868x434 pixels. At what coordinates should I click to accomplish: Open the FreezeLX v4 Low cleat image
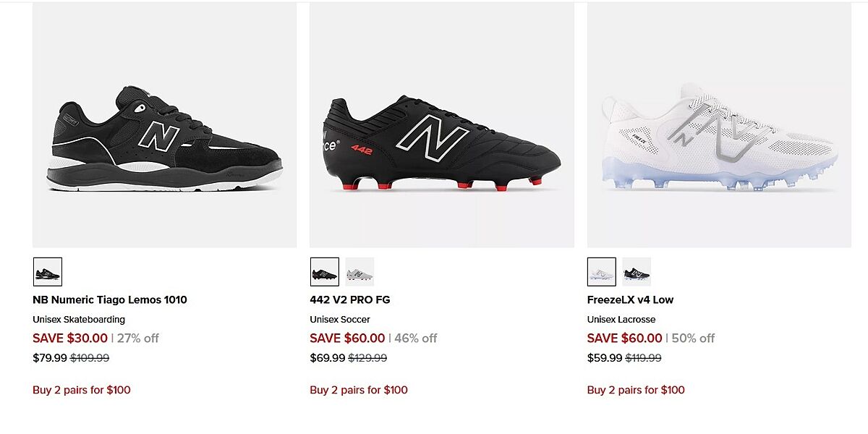point(719,137)
